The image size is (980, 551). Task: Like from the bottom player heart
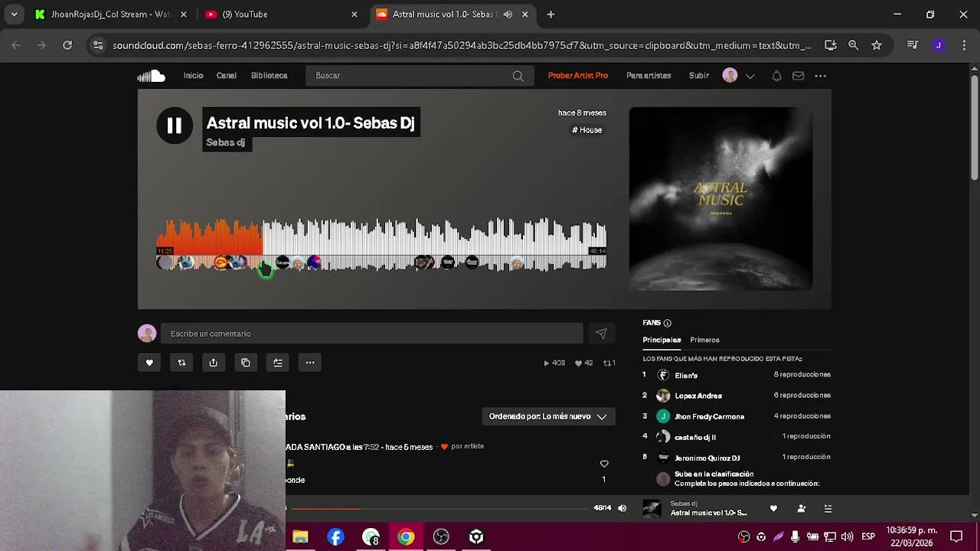773,508
